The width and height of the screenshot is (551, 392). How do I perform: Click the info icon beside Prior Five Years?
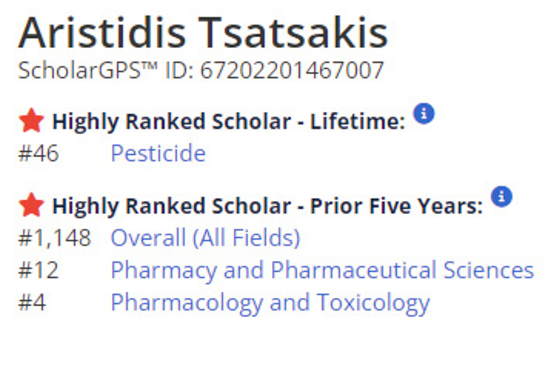pos(501,197)
